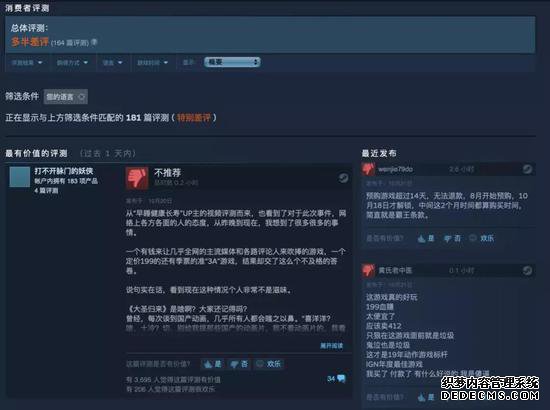Vote 是 on wenjie79do's review
Viewport: 550px width, 410px height.
tap(427, 238)
